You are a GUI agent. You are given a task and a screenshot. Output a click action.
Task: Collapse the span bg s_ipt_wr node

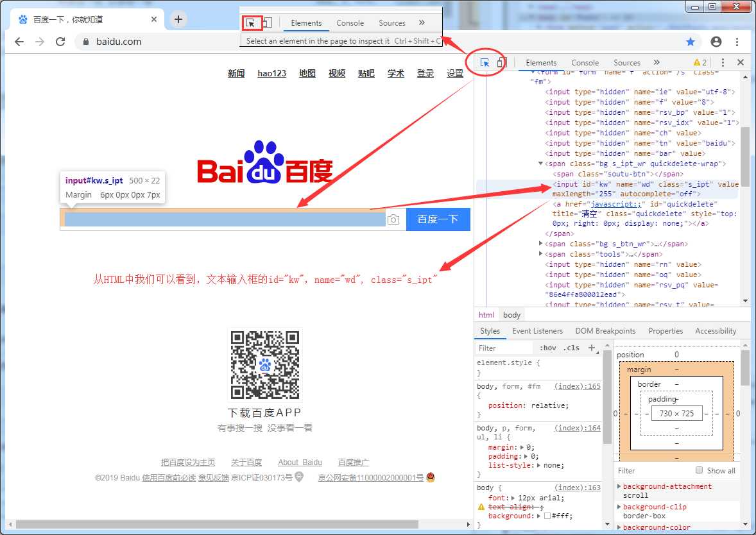(540, 164)
